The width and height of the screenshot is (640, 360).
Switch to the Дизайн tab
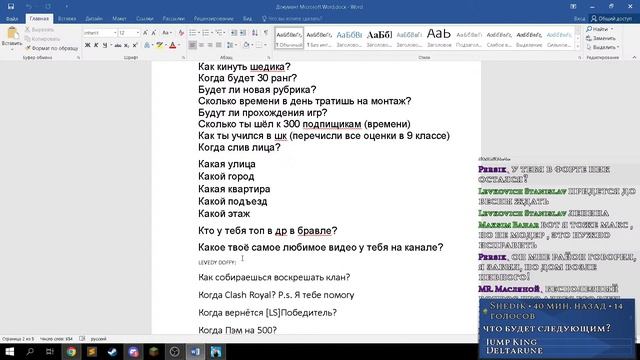(x=94, y=18)
